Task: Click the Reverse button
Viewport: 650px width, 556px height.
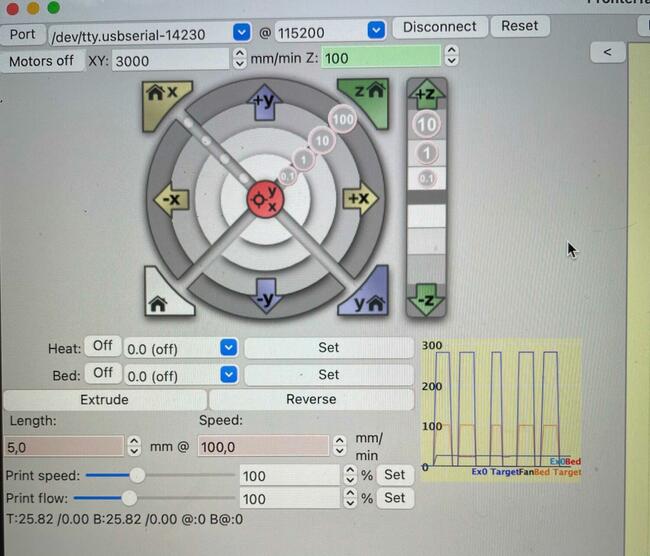Action: (x=311, y=399)
